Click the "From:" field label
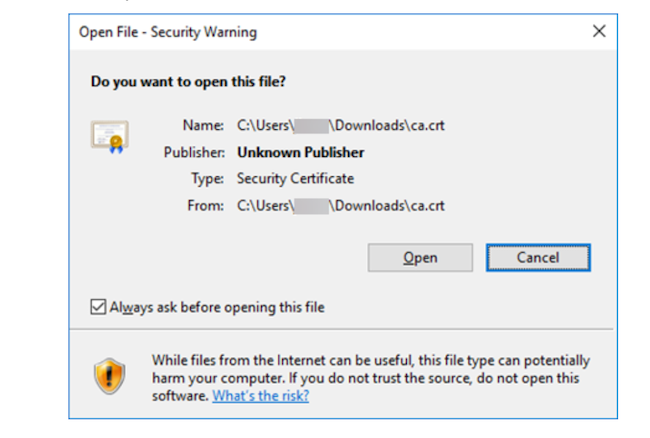The width and height of the screenshot is (650, 438). coord(207,206)
